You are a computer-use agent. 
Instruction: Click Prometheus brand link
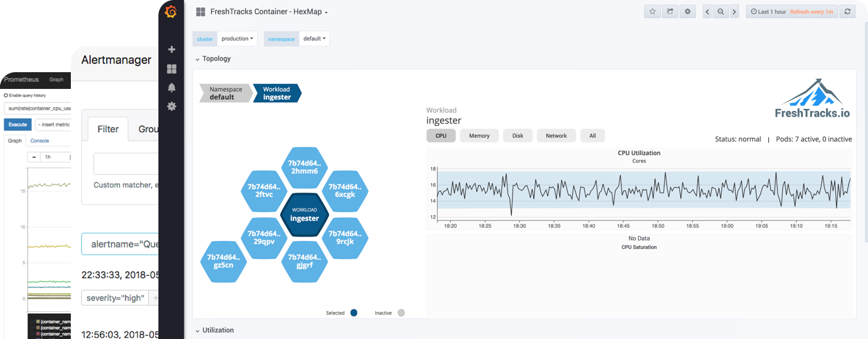click(21, 80)
